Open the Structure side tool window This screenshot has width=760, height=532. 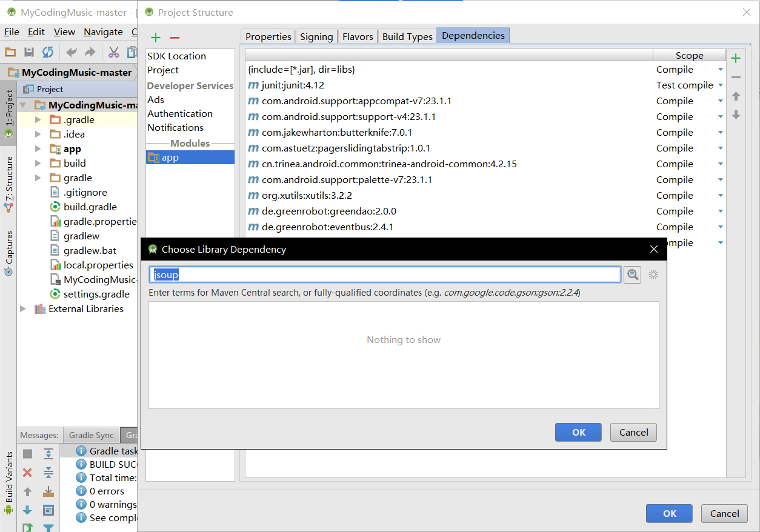click(x=8, y=184)
